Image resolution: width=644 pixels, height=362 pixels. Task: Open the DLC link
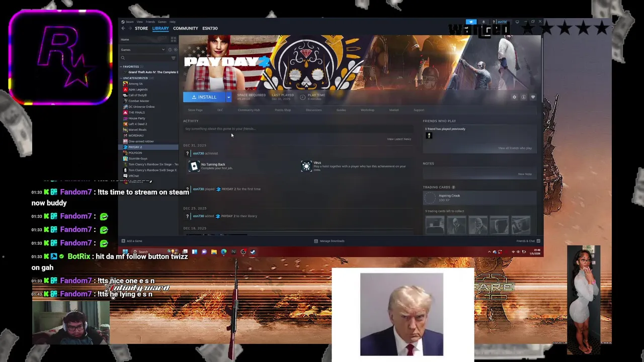(x=220, y=110)
